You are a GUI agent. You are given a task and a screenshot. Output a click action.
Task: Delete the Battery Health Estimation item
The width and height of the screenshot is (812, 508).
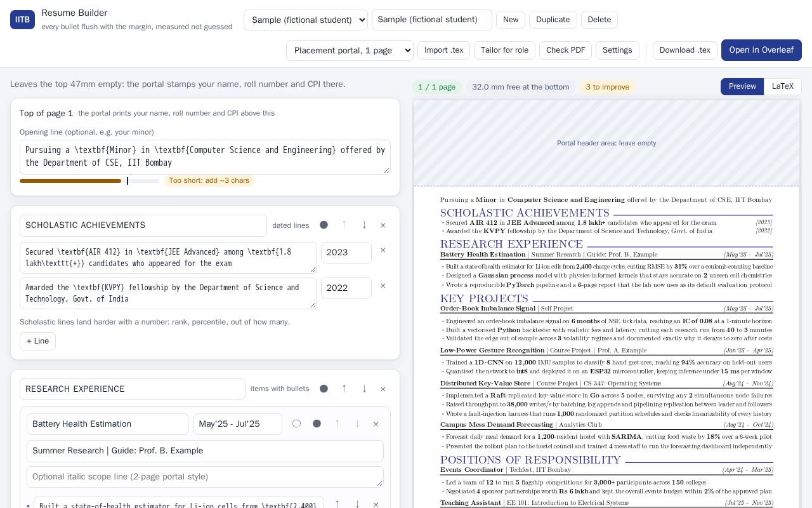(376, 424)
